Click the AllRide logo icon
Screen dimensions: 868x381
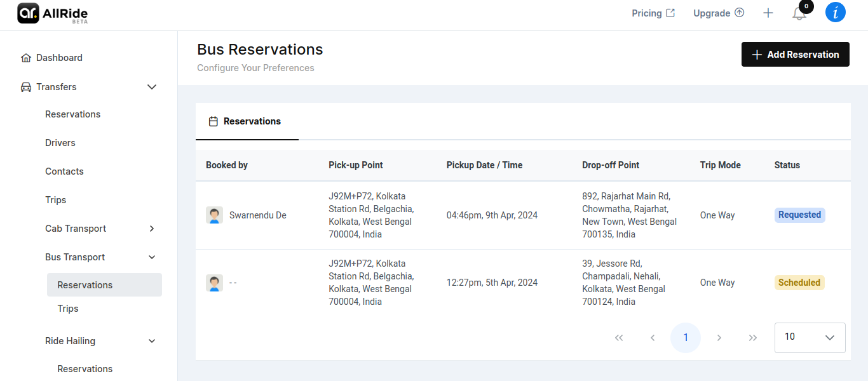coord(29,13)
